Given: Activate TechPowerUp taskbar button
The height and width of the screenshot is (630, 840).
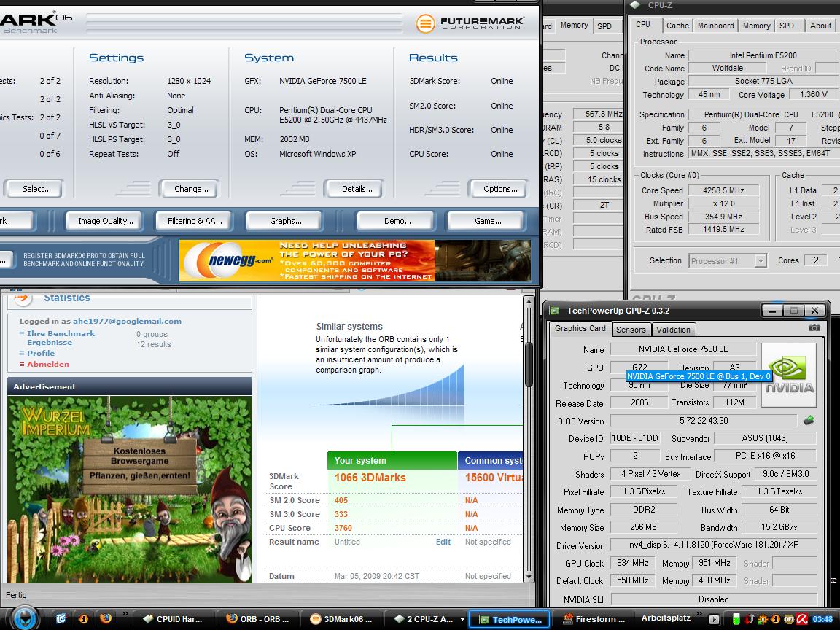Looking at the screenshot, I should [509, 619].
